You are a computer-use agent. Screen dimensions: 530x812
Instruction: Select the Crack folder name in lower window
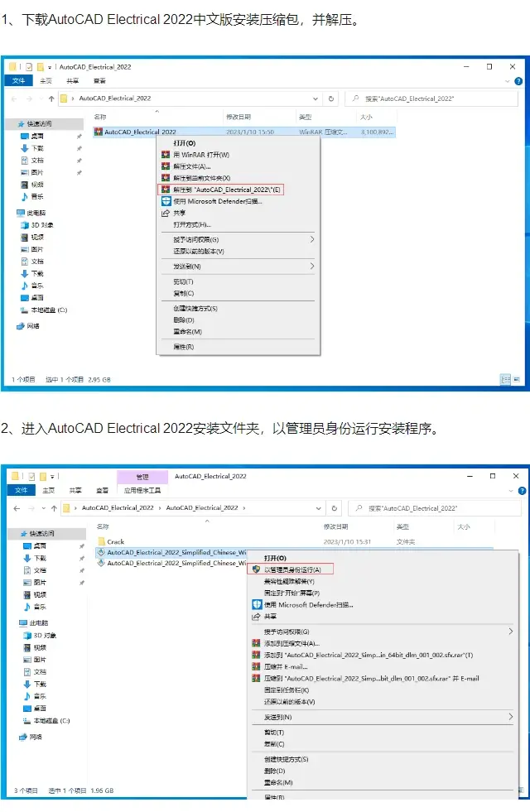116,541
